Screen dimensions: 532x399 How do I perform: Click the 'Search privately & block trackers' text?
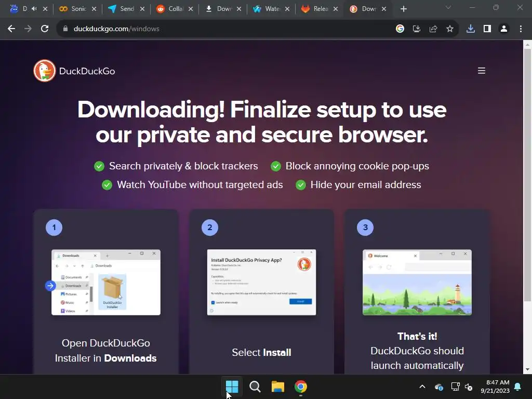point(183,166)
